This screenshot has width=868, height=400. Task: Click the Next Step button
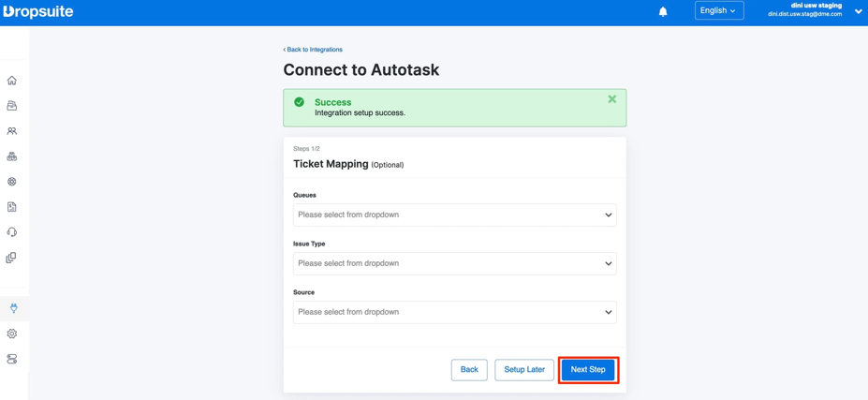pyautogui.click(x=588, y=369)
